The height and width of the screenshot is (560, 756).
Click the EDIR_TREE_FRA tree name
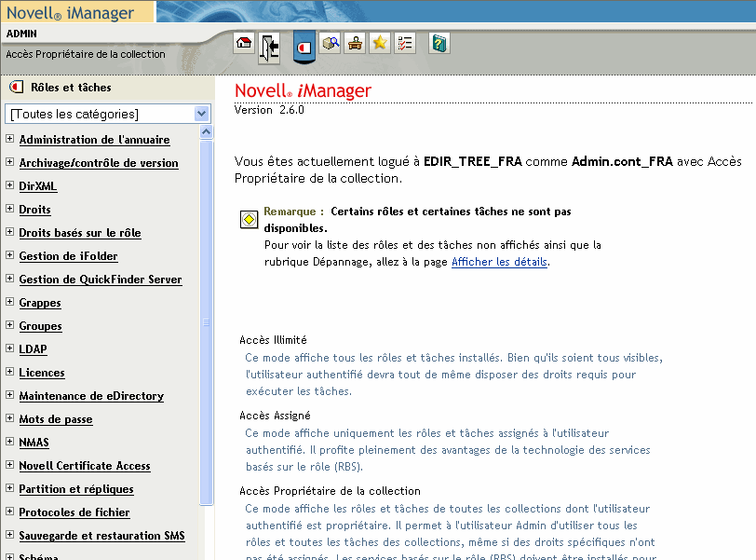(x=473, y=161)
